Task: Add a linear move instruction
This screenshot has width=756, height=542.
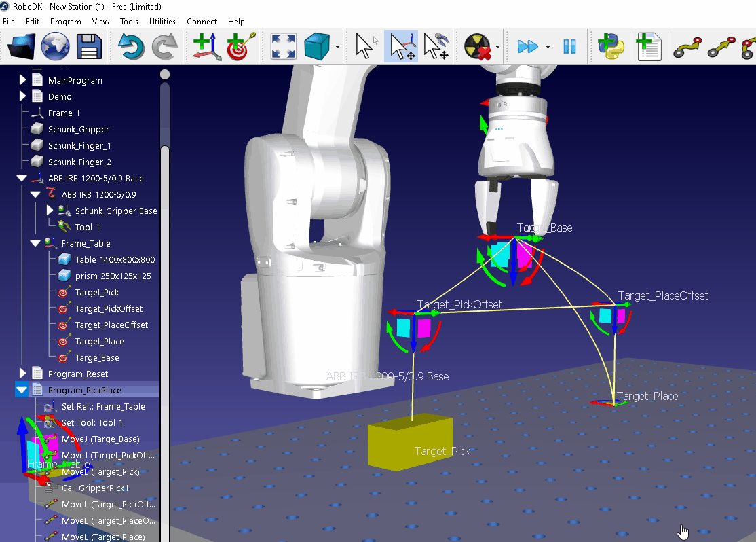Action: 721,47
